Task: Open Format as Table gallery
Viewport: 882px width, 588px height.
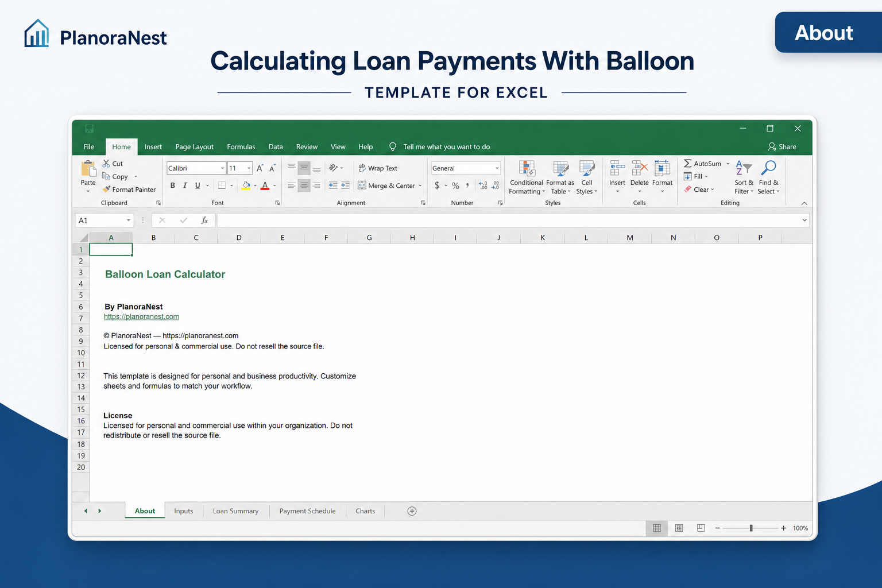Action: point(560,177)
